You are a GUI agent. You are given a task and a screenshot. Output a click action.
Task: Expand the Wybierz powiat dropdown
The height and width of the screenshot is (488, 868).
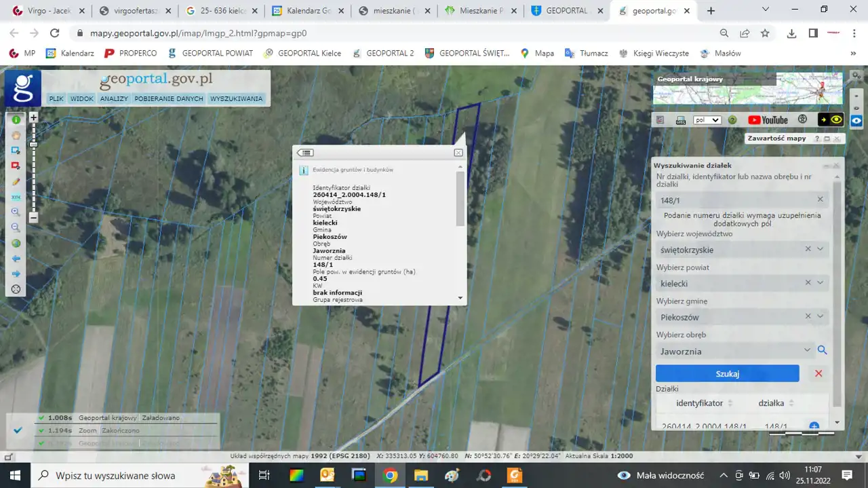pos(821,283)
